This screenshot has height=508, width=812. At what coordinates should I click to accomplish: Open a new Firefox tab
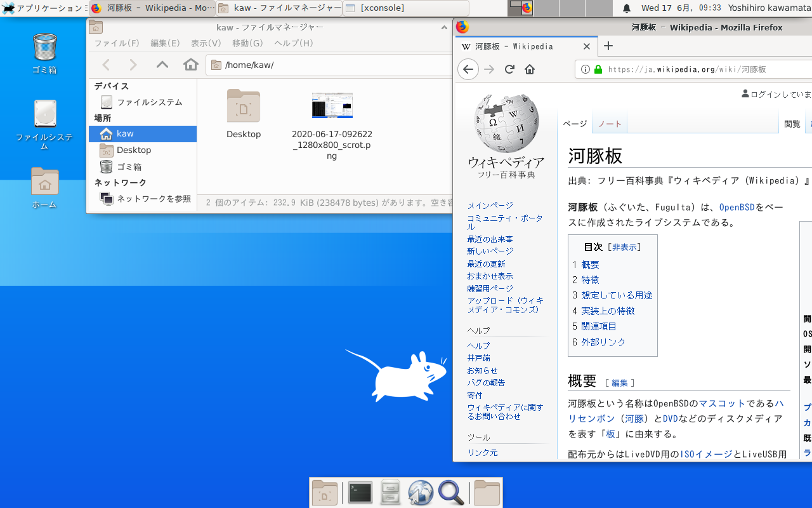tap(608, 46)
